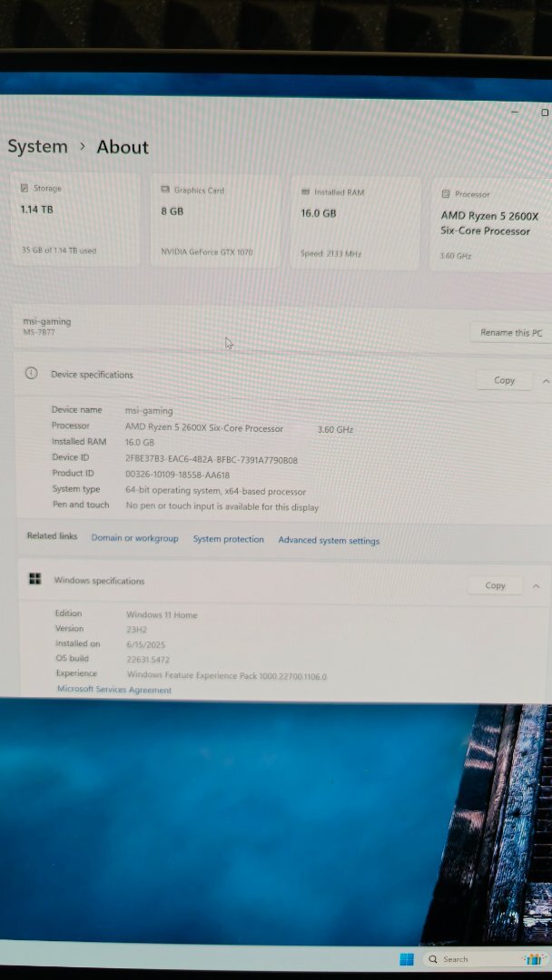Open Microsoft Services Agreement link
552x980 pixels.
coord(113,690)
